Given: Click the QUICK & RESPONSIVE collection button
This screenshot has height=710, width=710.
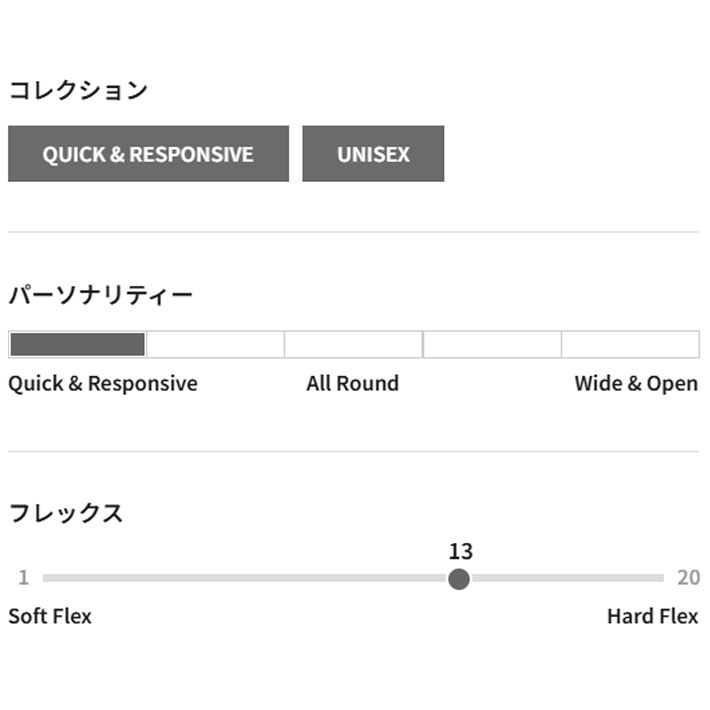Looking at the screenshot, I should point(148,154).
